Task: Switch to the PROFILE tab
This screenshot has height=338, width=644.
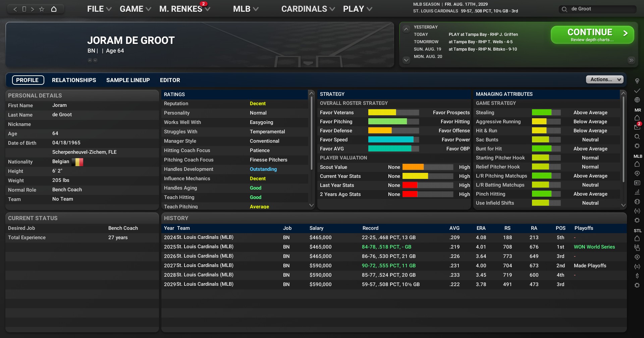Action: pyautogui.click(x=28, y=80)
